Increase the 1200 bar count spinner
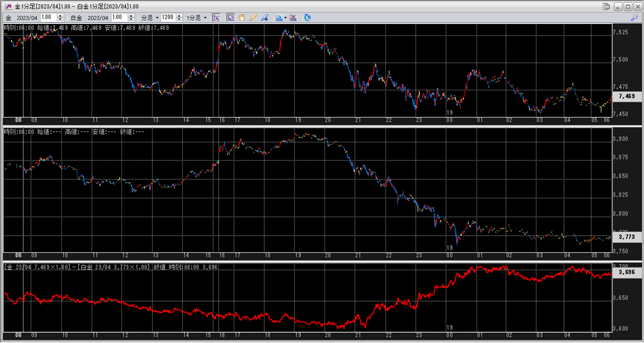The height and width of the screenshot is (343, 644). tap(179, 16)
